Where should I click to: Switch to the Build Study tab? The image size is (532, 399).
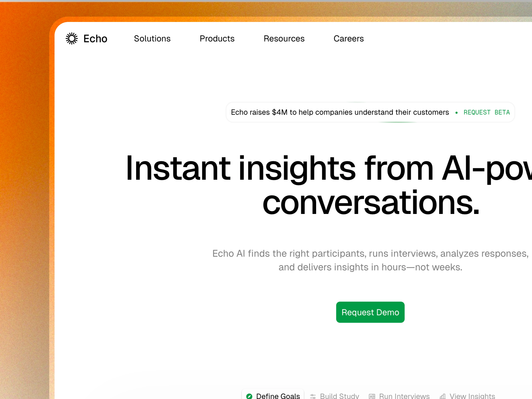(339, 396)
